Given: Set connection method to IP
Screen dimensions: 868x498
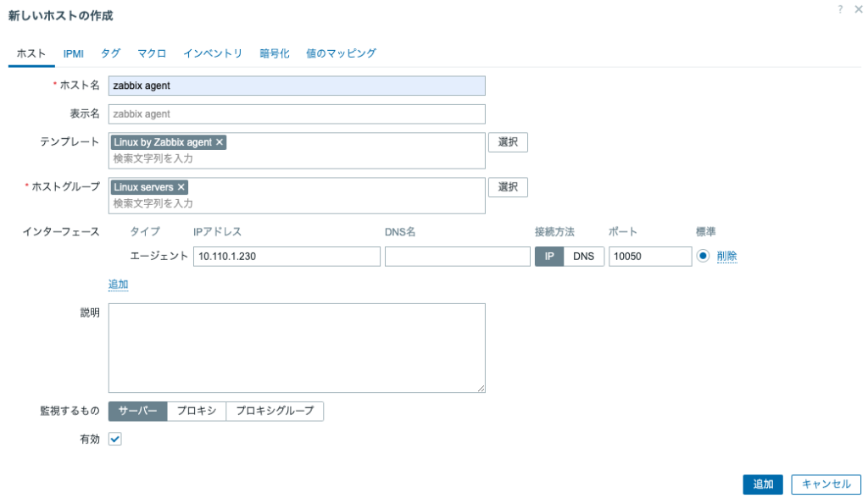Looking at the screenshot, I should [549, 256].
